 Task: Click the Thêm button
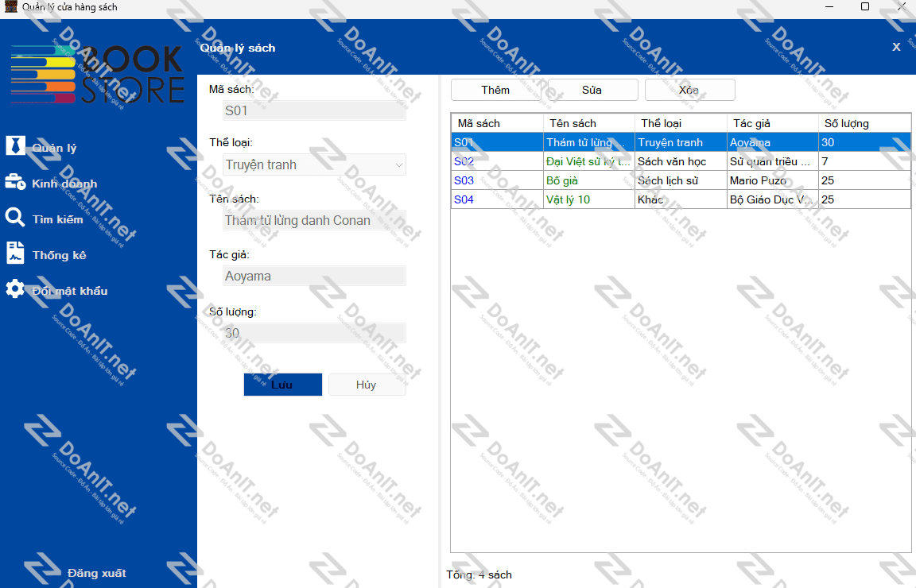point(495,90)
